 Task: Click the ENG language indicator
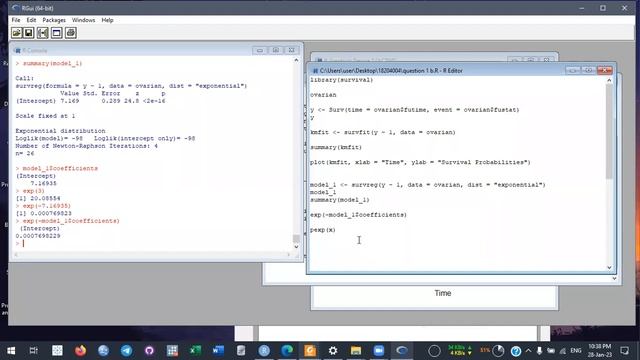(576, 351)
